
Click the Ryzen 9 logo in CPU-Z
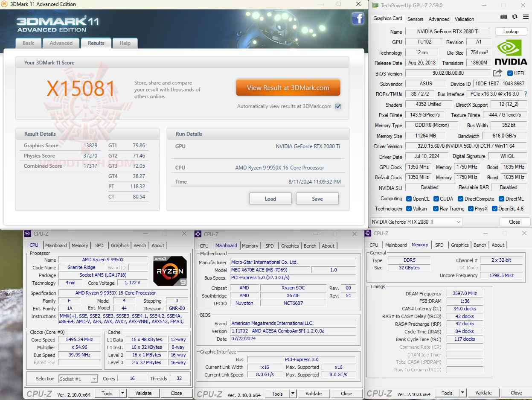pyautogui.click(x=170, y=271)
